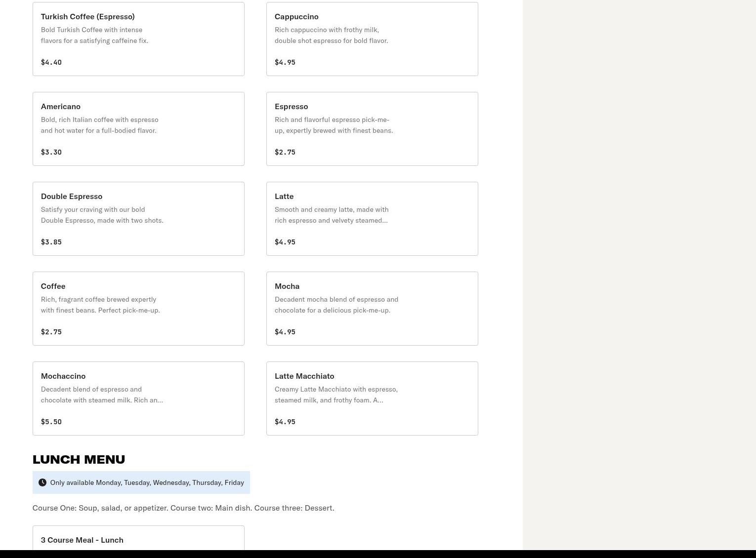
Task: Open the Coffee item card
Action: (x=138, y=309)
